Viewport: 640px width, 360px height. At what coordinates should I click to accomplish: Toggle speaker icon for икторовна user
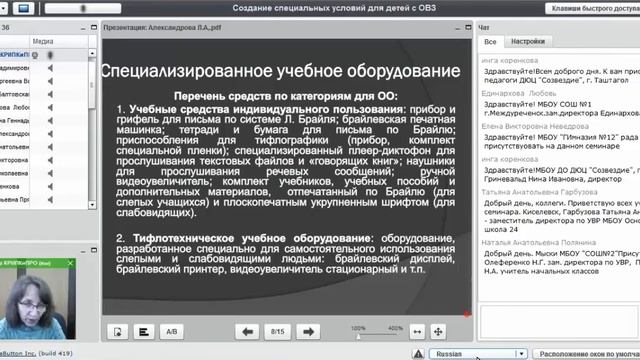pyautogui.click(x=50, y=160)
